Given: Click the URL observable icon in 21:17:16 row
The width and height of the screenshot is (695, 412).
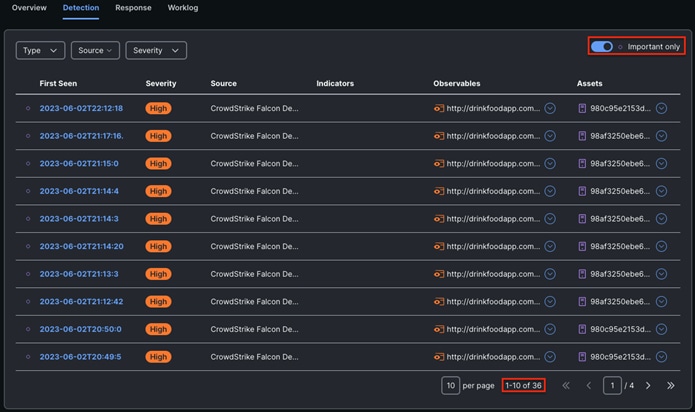Looking at the screenshot, I should coord(439,136).
